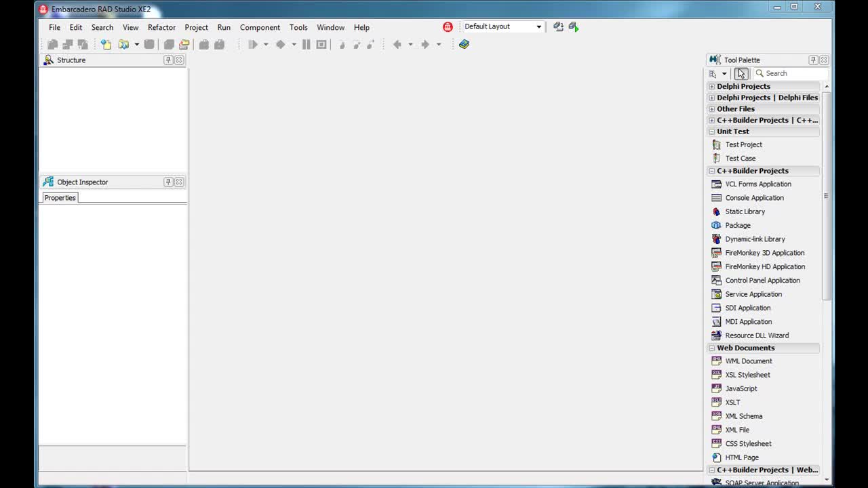Close the Object Inspector panel

tap(179, 182)
